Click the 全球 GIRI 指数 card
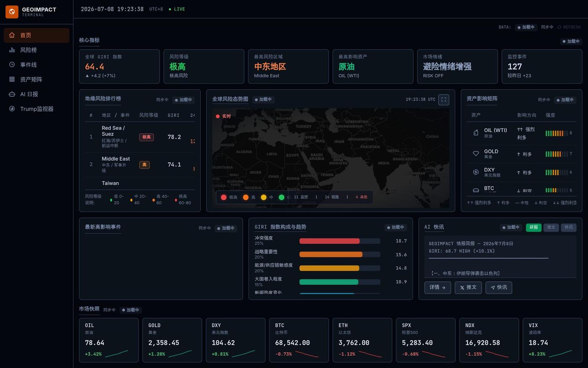Viewport: 588px width, 368px height. [119, 66]
